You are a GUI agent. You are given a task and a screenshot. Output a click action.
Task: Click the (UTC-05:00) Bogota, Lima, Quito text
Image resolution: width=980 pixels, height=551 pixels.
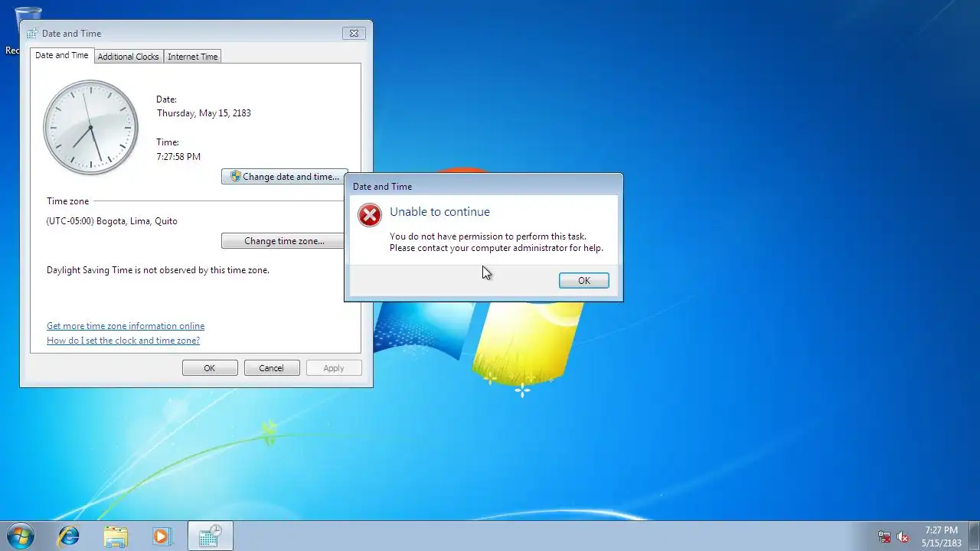tap(112, 221)
